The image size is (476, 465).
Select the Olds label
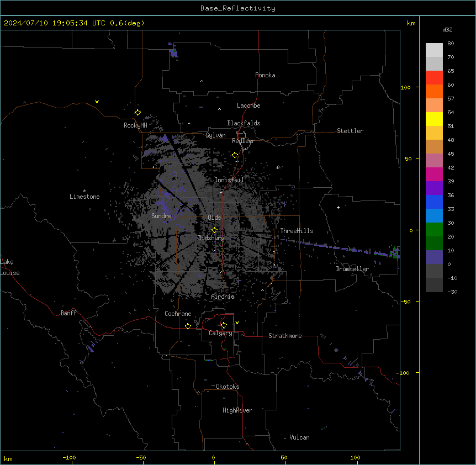214,218
